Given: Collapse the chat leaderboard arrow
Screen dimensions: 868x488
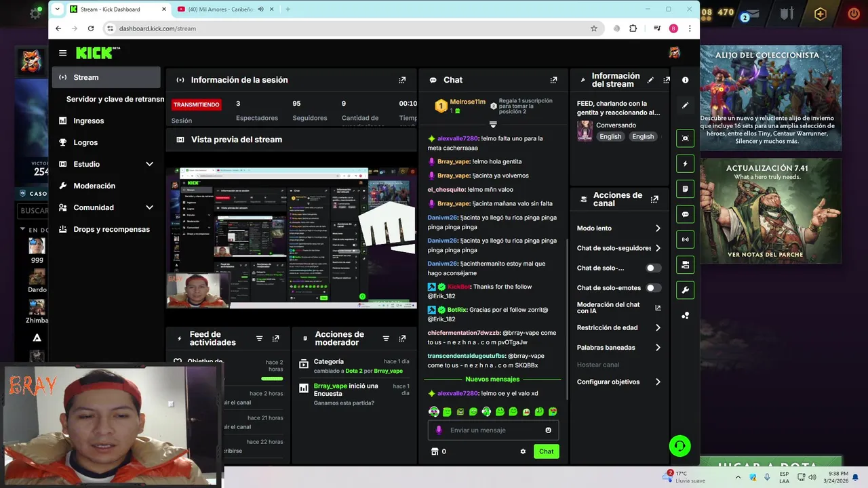Looking at the screenshot, I should point(493,124).
